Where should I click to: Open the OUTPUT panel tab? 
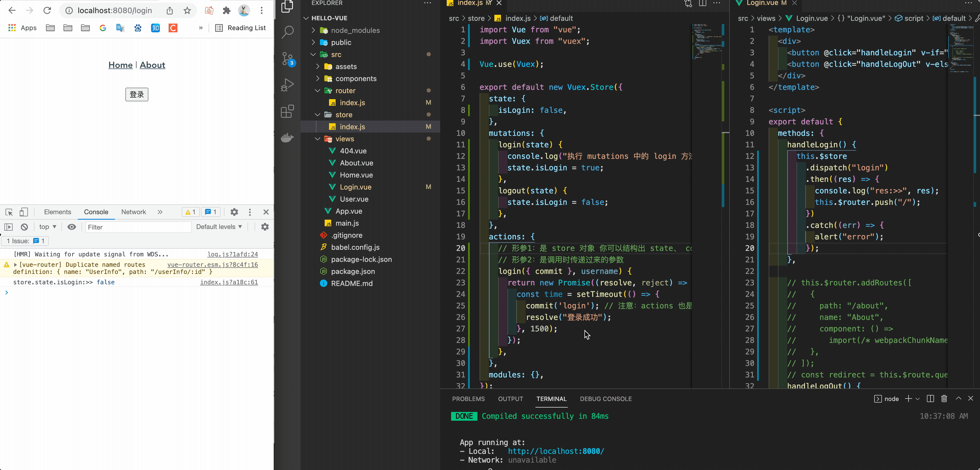coord(511,399)
